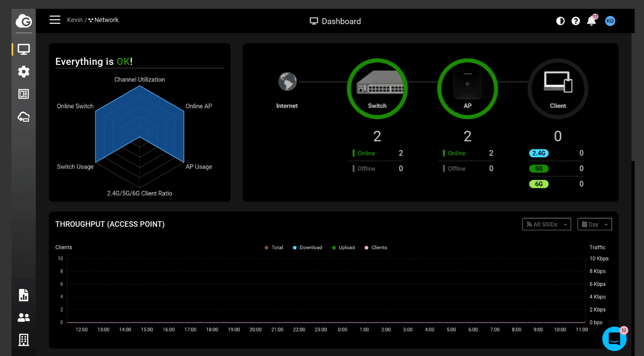The width and height of the screenshot is (644, 356).
Task: Open the users group icon in sidebar
Action: coord(23,318)
